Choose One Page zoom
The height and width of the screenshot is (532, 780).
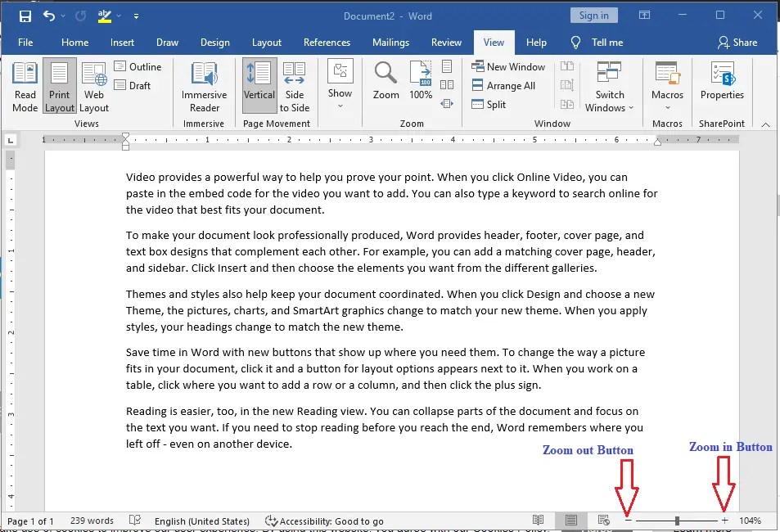pyautogui.click(x=447, y=66)
